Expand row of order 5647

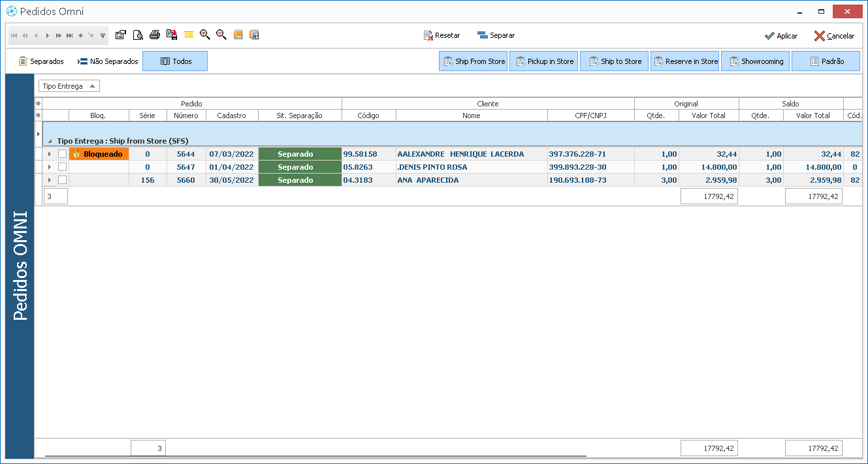coord(49,167)
